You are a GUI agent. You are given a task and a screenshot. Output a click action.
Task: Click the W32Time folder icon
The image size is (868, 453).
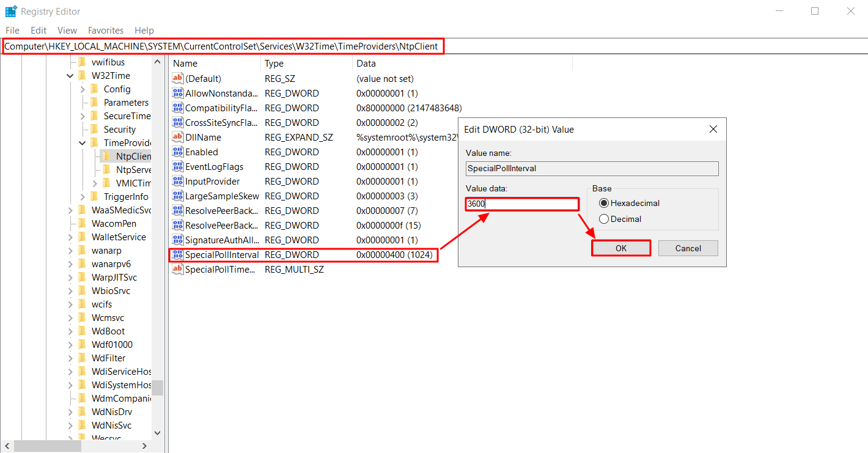[x=82, y=75]
